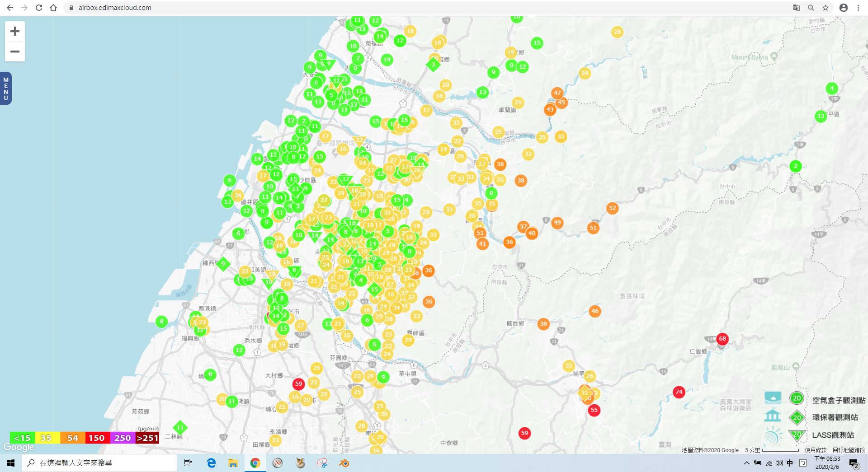Viewport: 868px width, 472px height.
Task: Select yellow diamond marker 32 near 埔里
Action: [585, 393]
